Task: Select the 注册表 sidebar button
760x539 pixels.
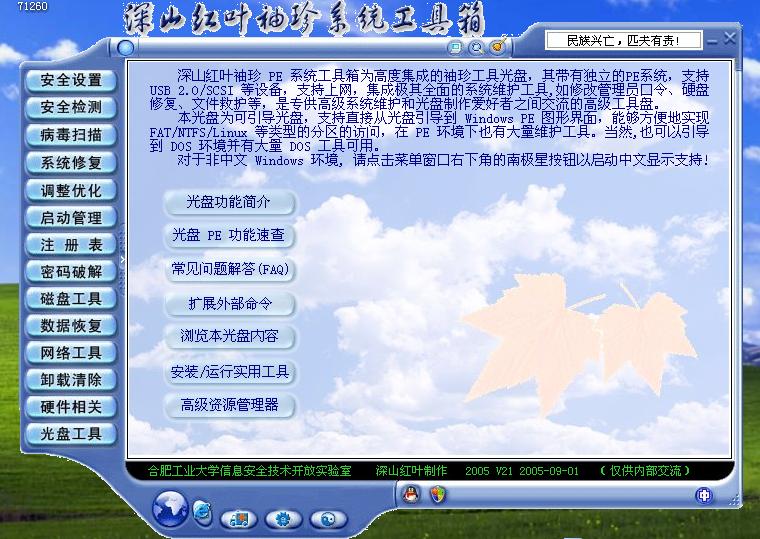Action: (71, 245)
